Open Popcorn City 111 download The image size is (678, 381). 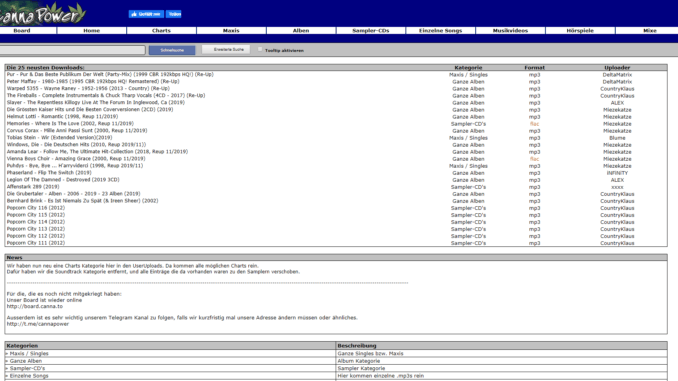36,243
